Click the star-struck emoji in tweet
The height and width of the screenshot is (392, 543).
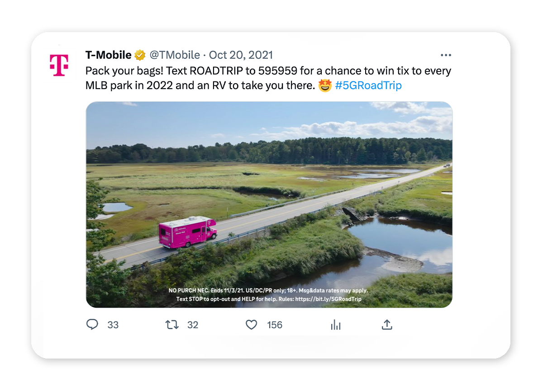tap(325, 85)
